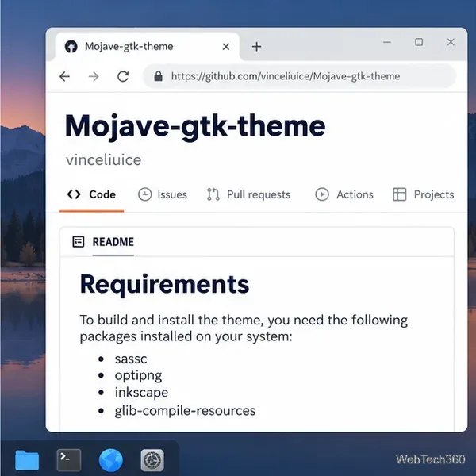Open a new tab with the plus button

tap(256, 47)
